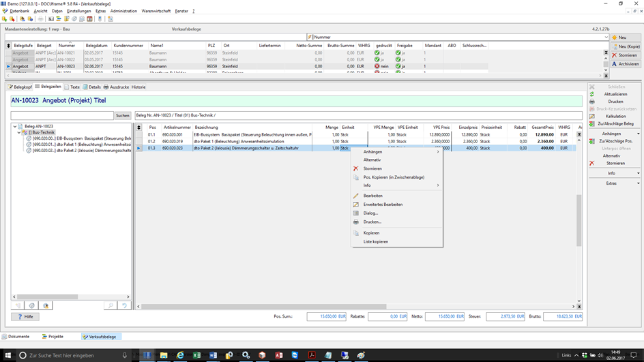The image size is (644, 362).
Task: Toggle Freigabe 'ja' for AN-10022 row
Action: point(398,59)
